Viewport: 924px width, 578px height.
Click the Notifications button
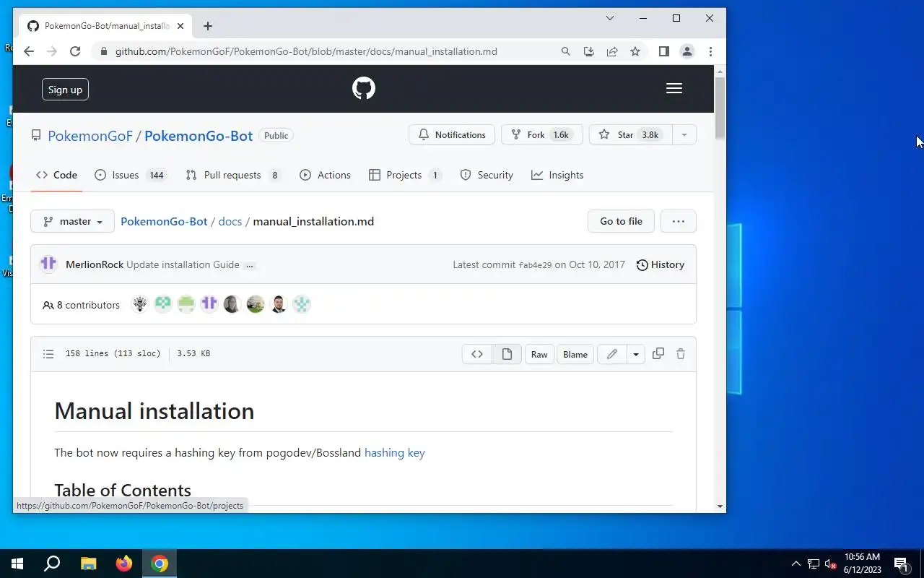point(452,134)
